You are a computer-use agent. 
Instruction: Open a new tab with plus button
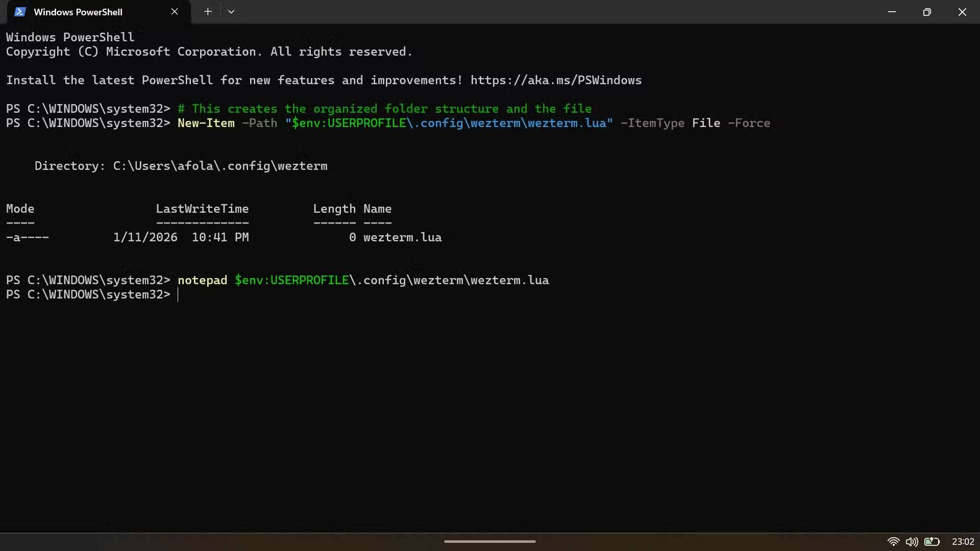208,12
